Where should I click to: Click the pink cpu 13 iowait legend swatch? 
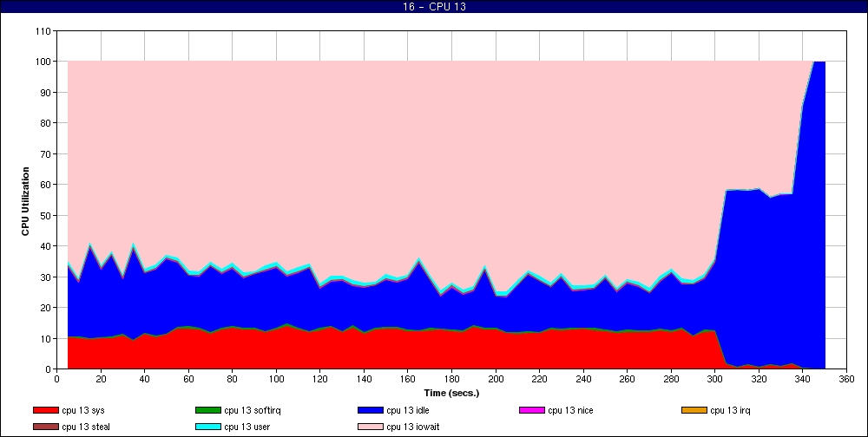click(371, 427)
